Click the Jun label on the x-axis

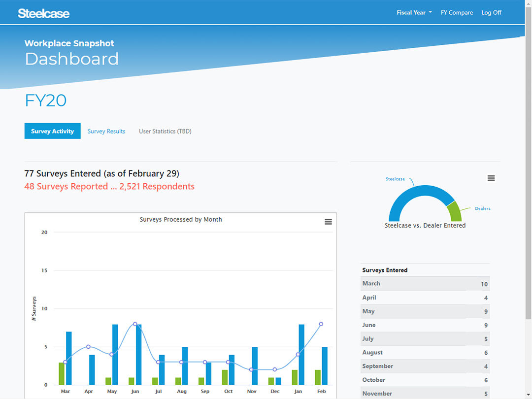tap(135, 391)
